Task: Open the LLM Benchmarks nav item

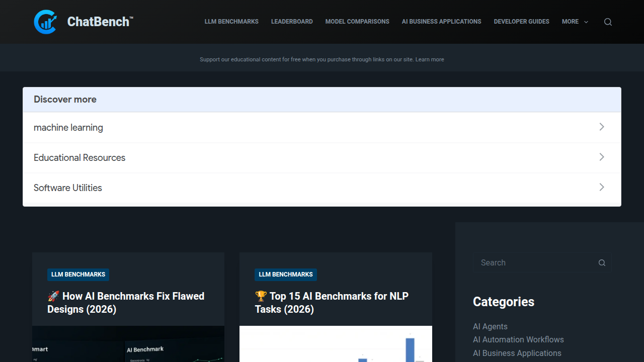Action: pyautogui.click(x=231, y=22)
